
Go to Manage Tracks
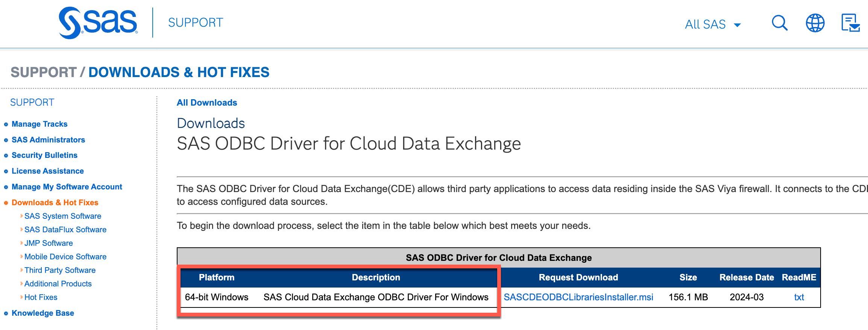coord(39,124)
